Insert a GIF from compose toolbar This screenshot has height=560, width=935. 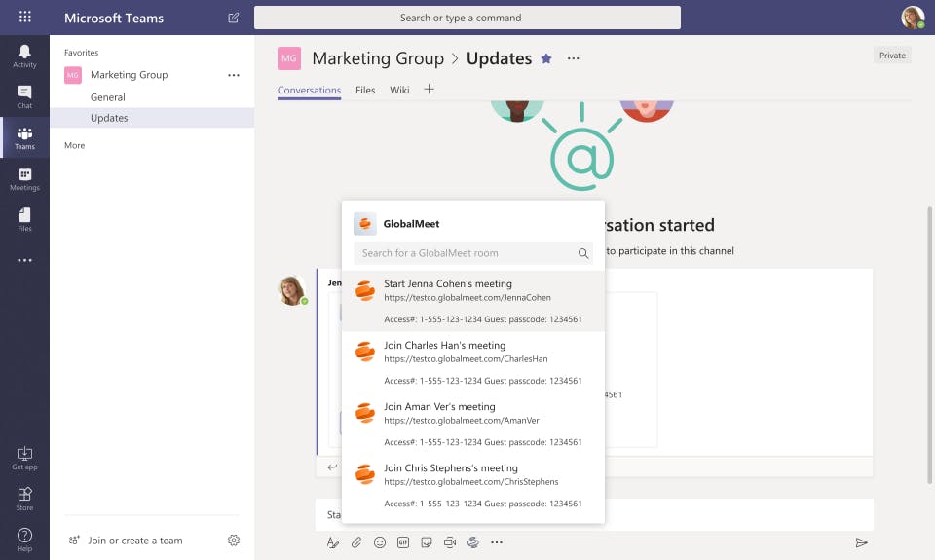[x=403, y=542]
